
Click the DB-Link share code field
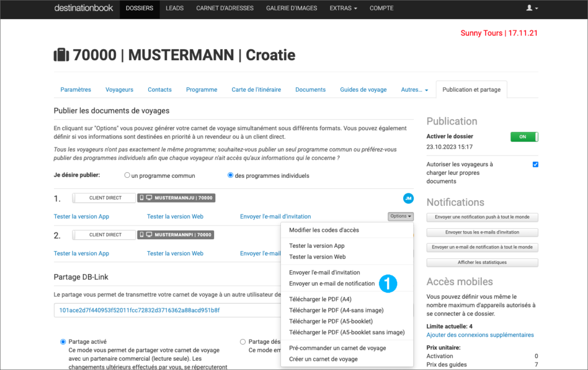(167, 310)
